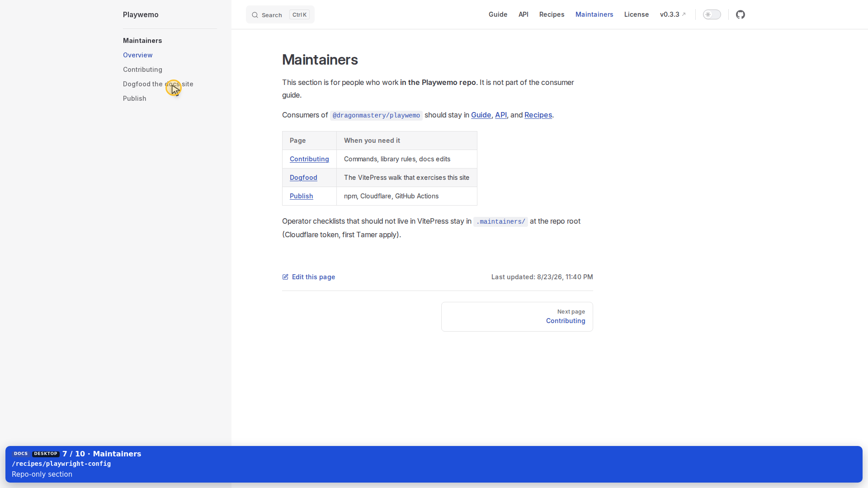Open Contributing in the sidebar

pyautogui.click(x=142, y=70)
